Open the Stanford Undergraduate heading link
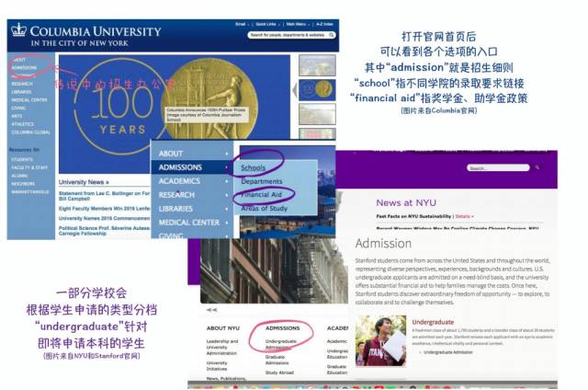The height and width of the screenshot is (390, 588). pos(433,322)
